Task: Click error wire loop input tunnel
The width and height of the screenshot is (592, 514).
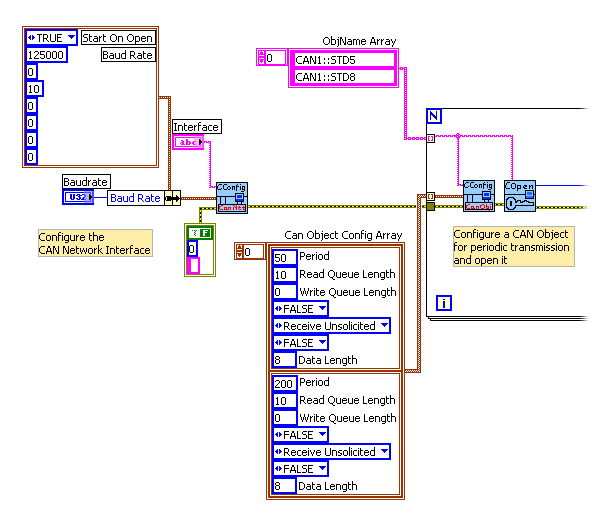Action: click(430, 207)
